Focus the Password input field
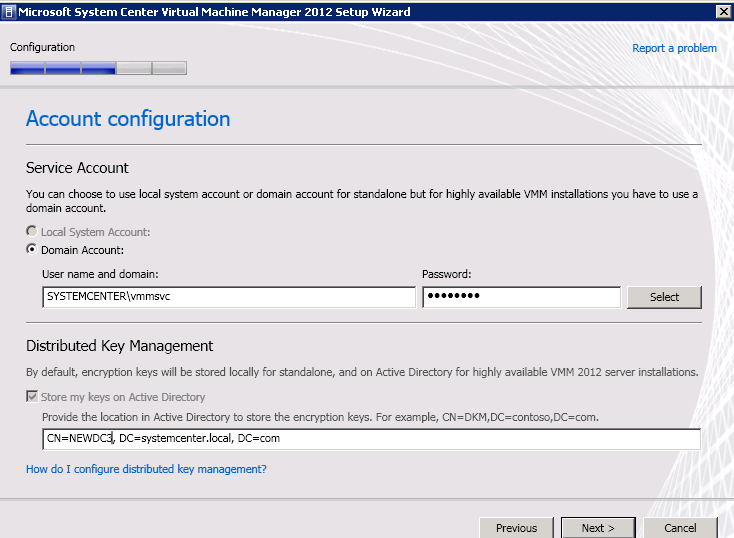Viewport: 734px width, 538px height. [521, 297]
